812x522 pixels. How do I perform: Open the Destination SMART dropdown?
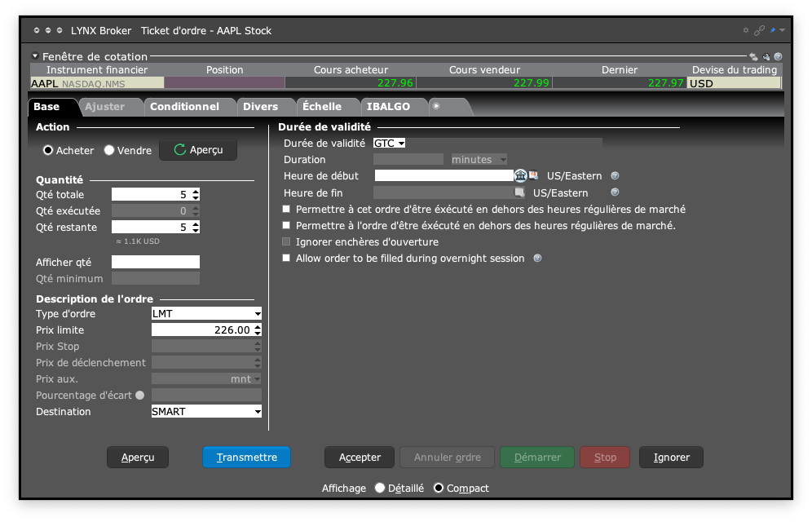point(206,411)
